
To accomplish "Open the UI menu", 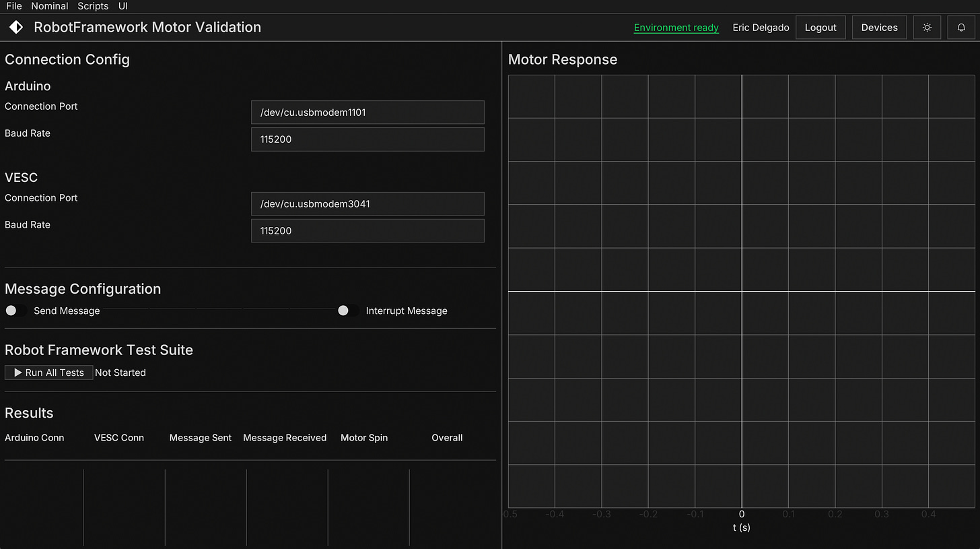I will pos(123,6).
